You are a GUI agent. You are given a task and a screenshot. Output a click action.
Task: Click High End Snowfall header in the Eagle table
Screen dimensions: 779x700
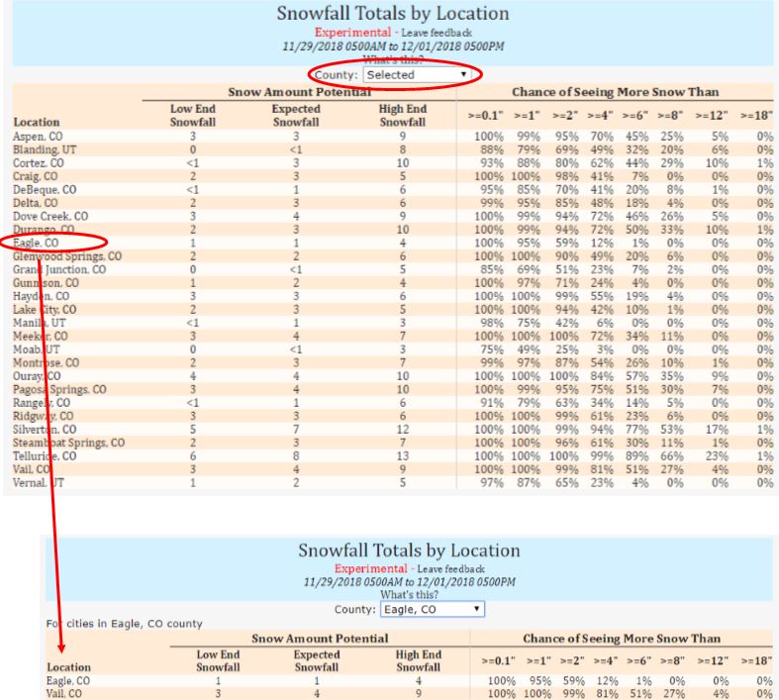click(419, 660)
